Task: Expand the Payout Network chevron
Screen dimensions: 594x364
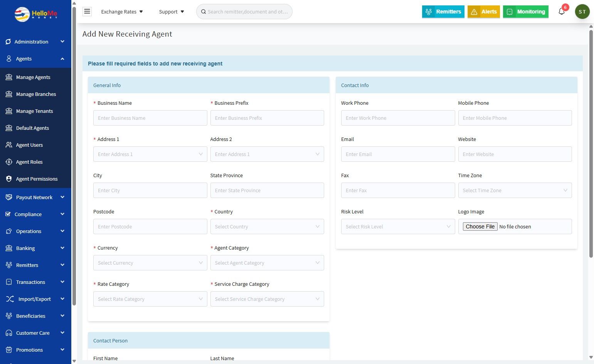Action: [62, 197]
